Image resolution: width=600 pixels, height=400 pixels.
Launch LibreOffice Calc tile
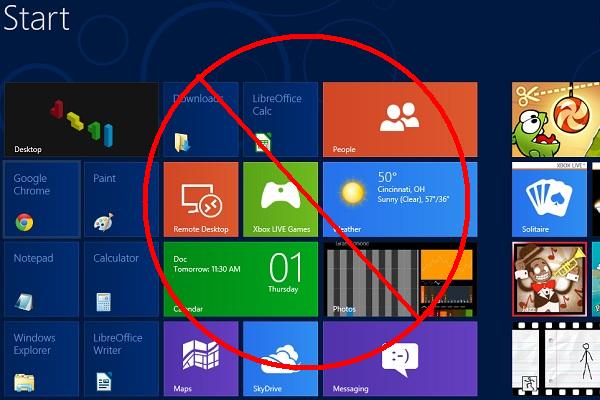pyautogui.click(x=280, y=120)
